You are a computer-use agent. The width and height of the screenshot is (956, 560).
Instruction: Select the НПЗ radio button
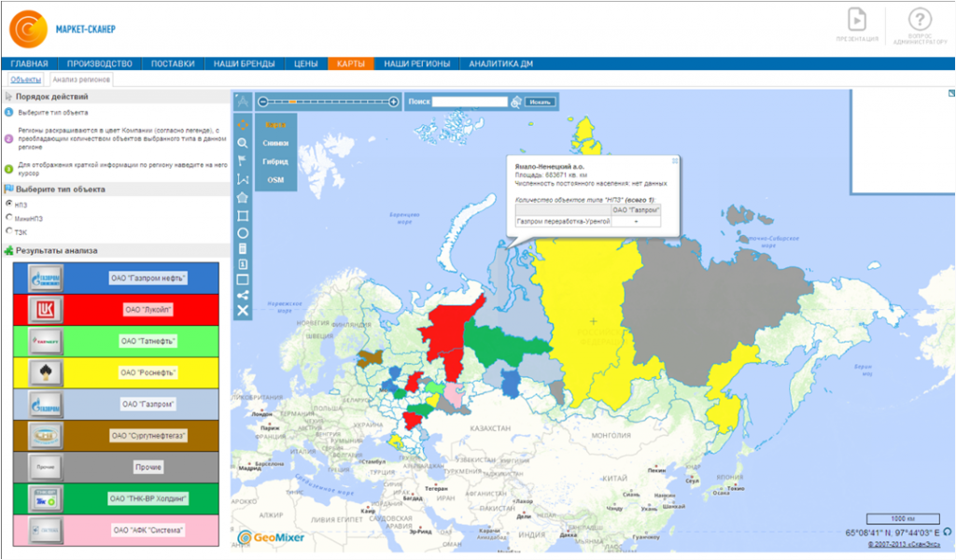click(x=9, y=203)
